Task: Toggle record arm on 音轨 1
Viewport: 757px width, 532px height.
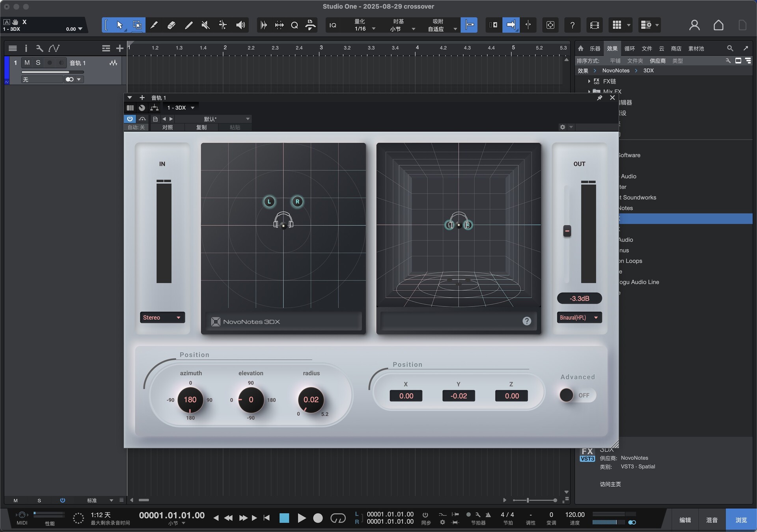Action: 50,63
